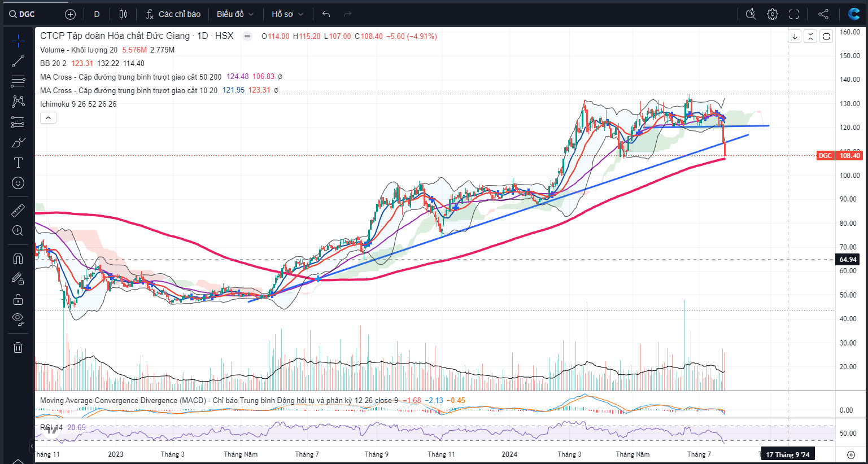Image resolution: width=868 pixels, height=464 pixels.
Task: Click the Tháng 7 2024 axis label
Action: pos(699,454)
